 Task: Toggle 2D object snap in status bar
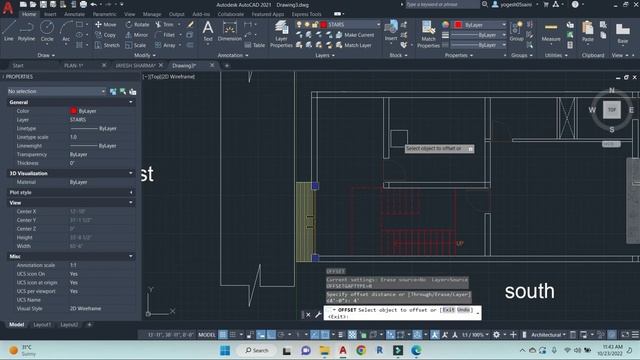(x=325, y=335)
